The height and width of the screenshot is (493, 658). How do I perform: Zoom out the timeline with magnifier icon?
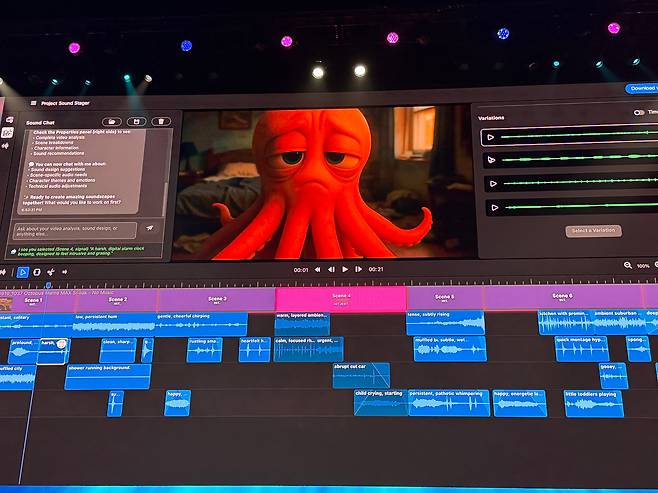(x=628, y=265)
